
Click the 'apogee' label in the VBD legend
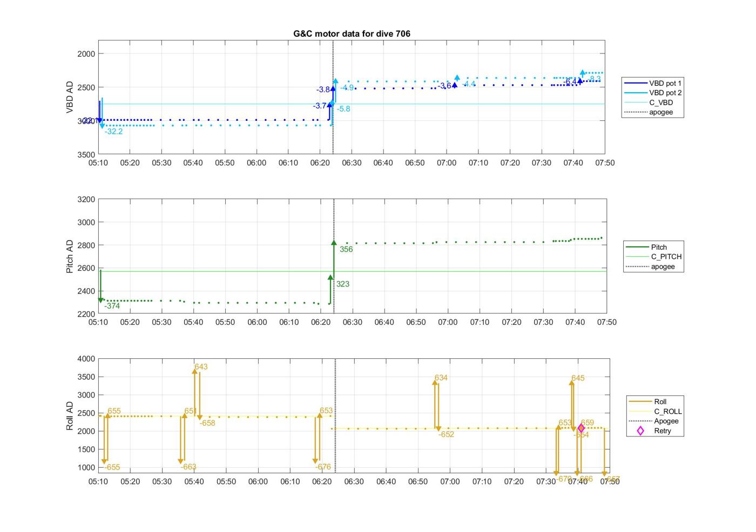pyautogui.click(x=661, y=112)
